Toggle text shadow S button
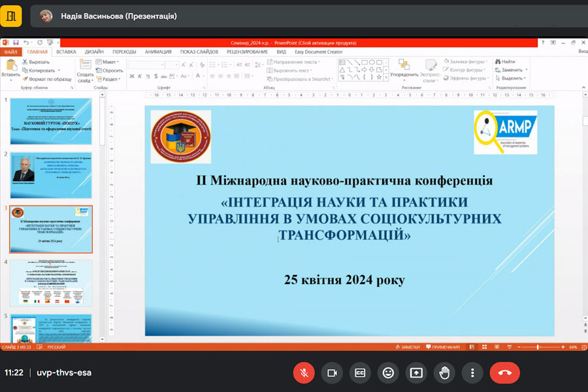The width and height of the screenshot is (588, 392). [155, 76]
